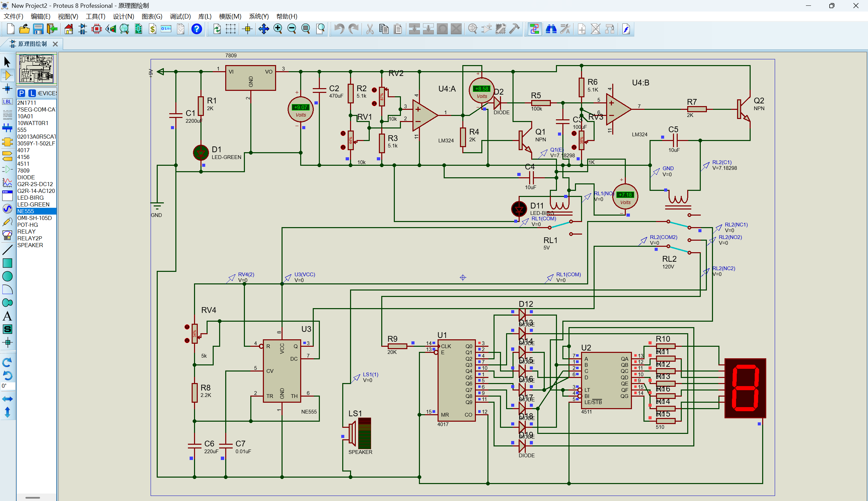Click the Save Project floppy icon

[38, 29]
